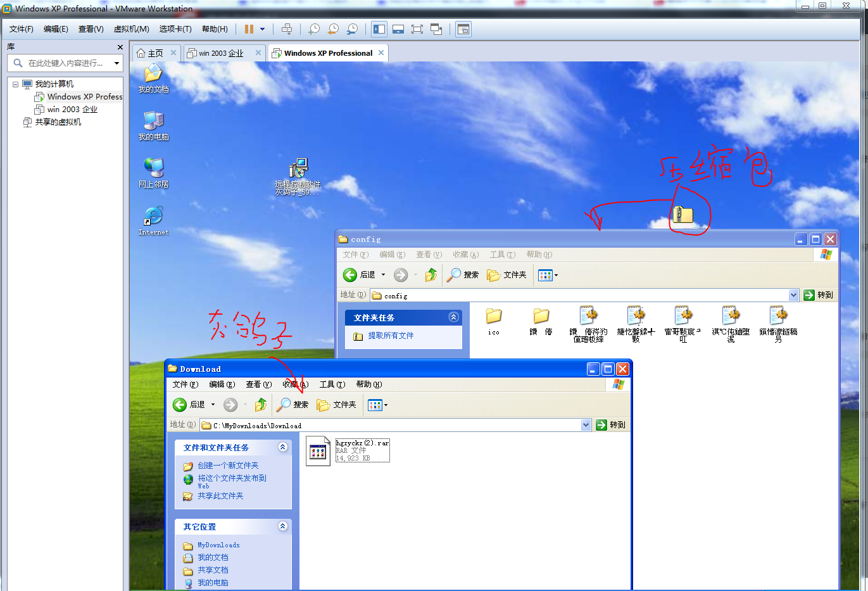The width and height of the screenshot is (868, 591).
Task: Click the send Ctrl+Alt+Del icon in the VMware toolbar
Action: (x=287, y=29)
